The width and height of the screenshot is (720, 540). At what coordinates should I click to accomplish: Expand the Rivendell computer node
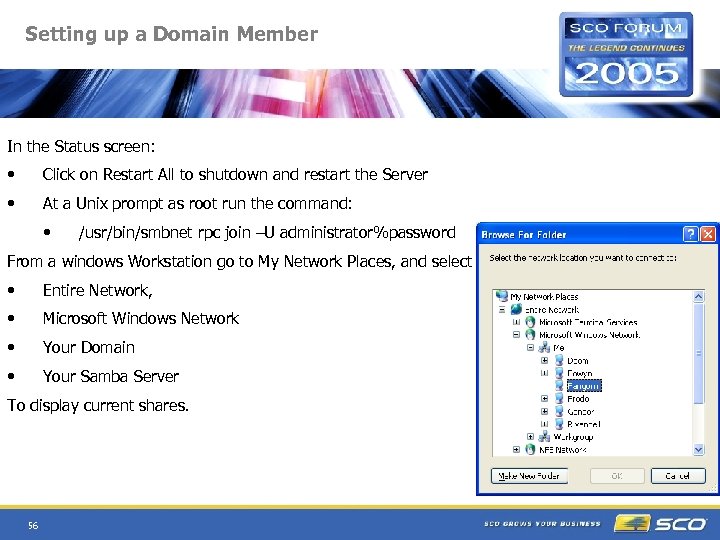(x=545, y=424)
